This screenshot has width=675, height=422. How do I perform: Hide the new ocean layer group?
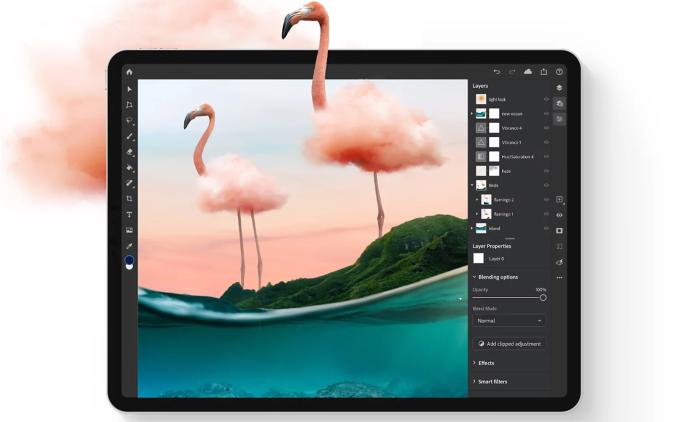546,114
